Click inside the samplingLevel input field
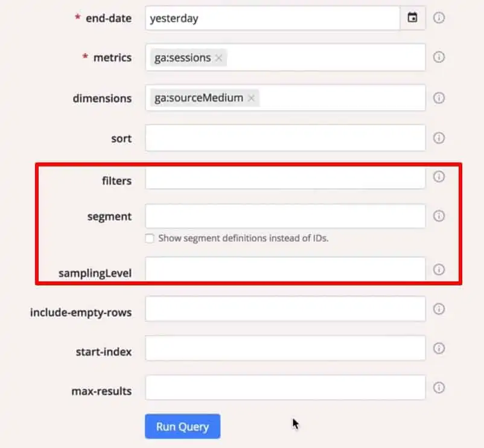The image size is (484, 448). click(x=284, y=270)
